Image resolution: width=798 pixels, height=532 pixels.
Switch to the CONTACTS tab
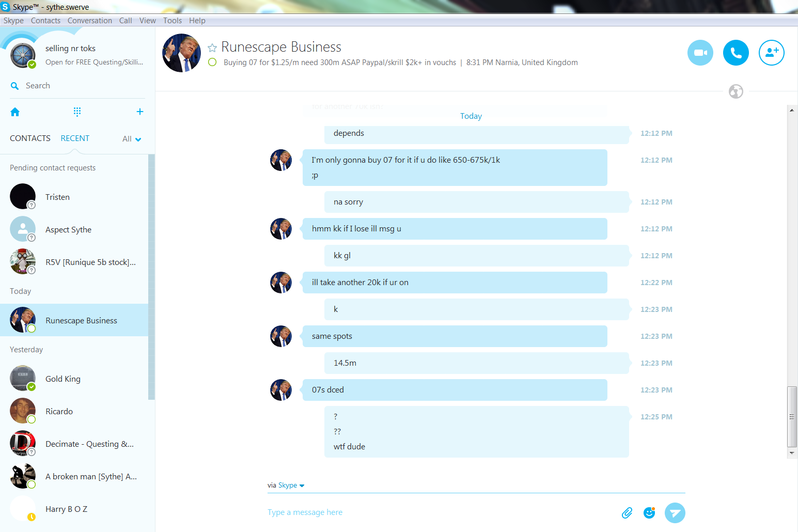click(x=30, y=138)
